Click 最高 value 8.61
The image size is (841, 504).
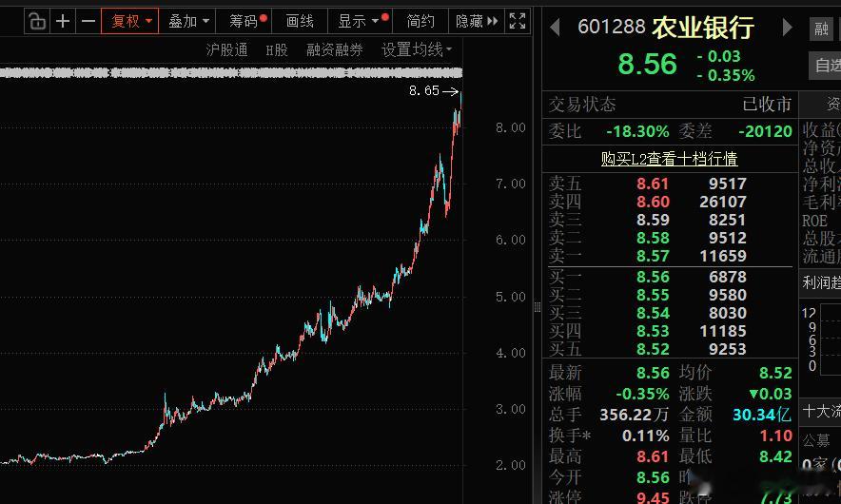coord(653,456)
